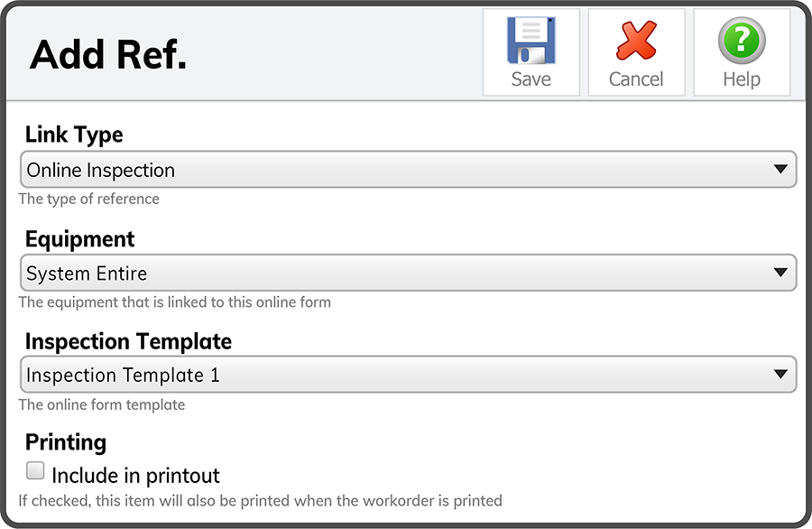Open the Link Type dropdown showing Online Inspection

pyautogui.click(x=408, y=170)
